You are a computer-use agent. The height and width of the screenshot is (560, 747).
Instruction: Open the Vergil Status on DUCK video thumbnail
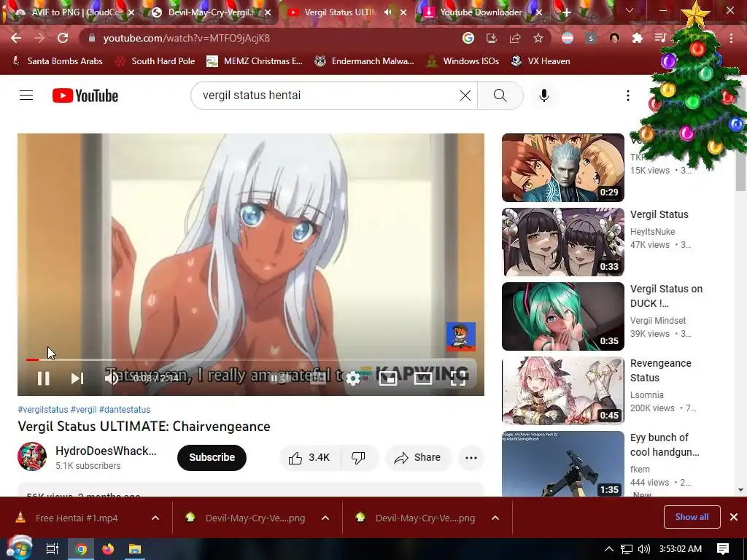coord(563,316)
